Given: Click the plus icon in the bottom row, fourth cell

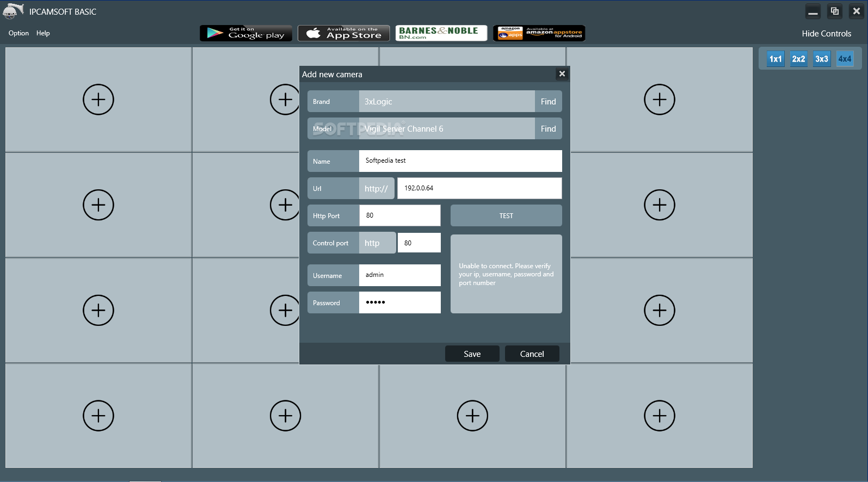Looking at the screenshot, I should point(660,416).
